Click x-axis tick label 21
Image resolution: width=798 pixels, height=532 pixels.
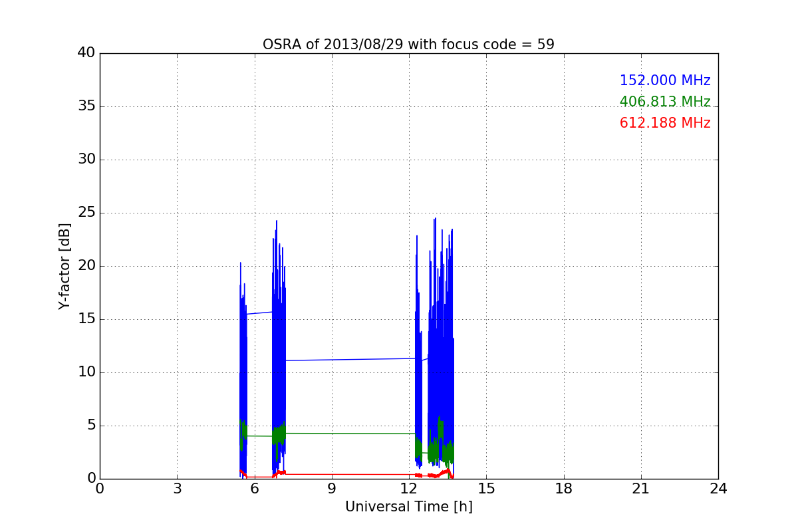[x=641, y=489]
